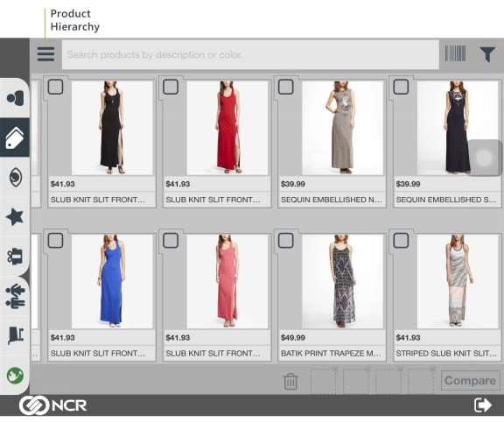The width and height of the screenshot is (504, 422).
Task: Select the price tag sidebar icon
Action: (x=15, y=137)
